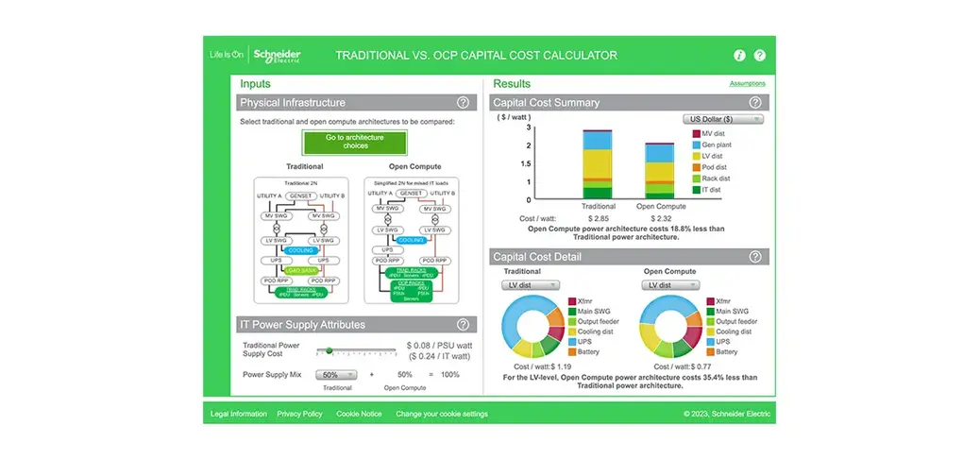Open help for Capital Cost Detail

(755, 256)
